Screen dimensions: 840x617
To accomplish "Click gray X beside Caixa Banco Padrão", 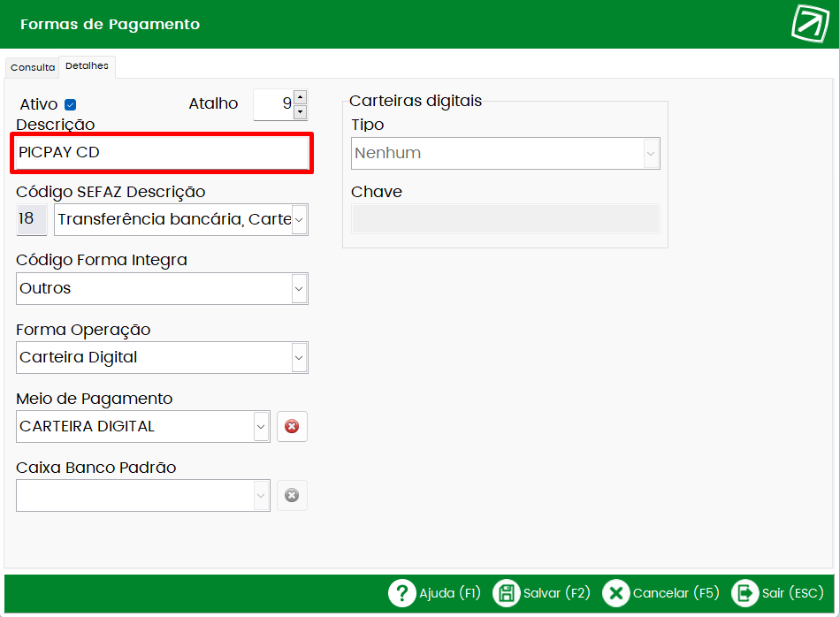I will tap(292, 495).
